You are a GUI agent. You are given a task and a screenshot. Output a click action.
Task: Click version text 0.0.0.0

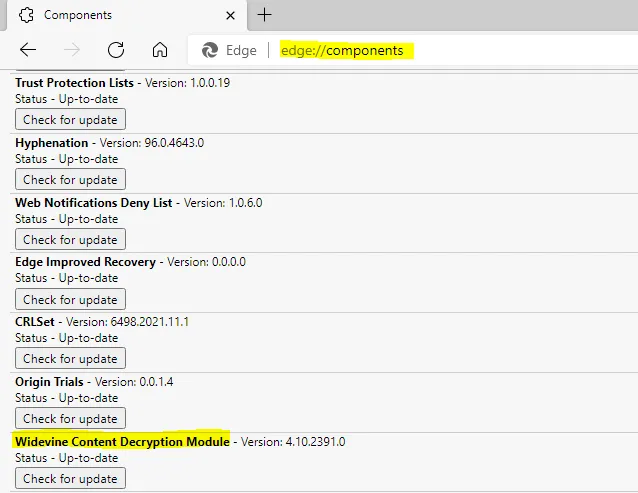coord(229,262)
